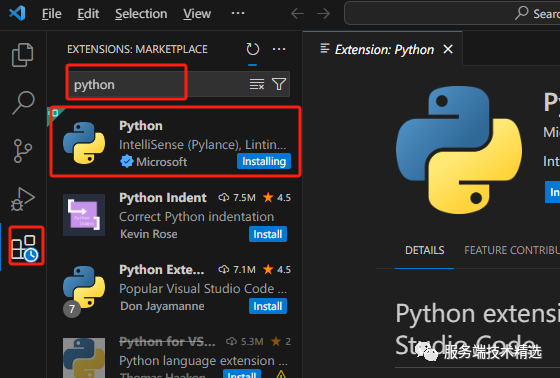
Task: Switch to the FEATURE CONTRIBUTIONS tab
Action: click(x=512, y=250)
